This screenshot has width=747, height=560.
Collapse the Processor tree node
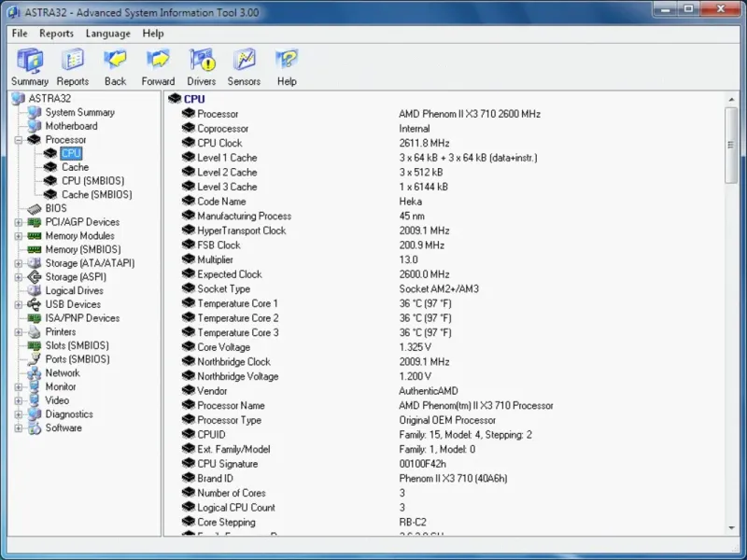point(19,140)
